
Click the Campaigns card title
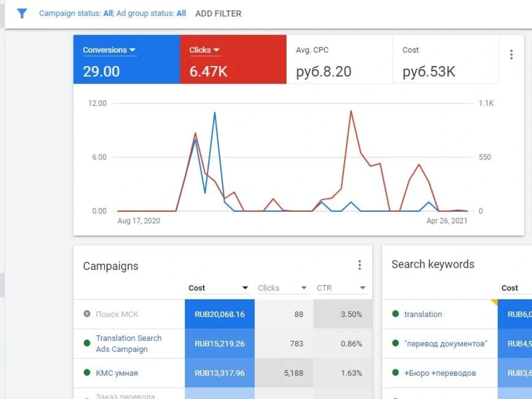coord(111,266)
